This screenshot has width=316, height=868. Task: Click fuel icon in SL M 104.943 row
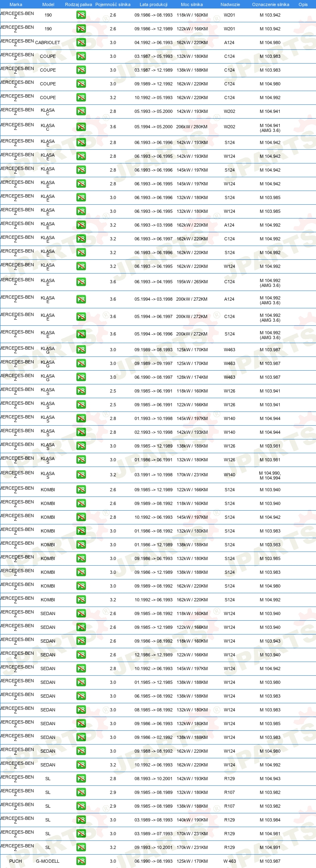click(81, 779)
